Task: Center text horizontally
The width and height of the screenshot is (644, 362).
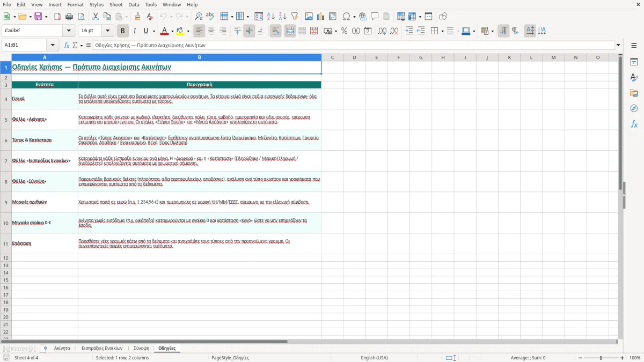Action: (211, 31)
